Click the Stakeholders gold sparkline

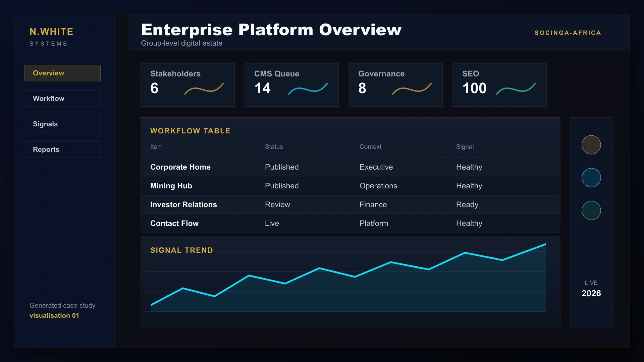(204, 89)
